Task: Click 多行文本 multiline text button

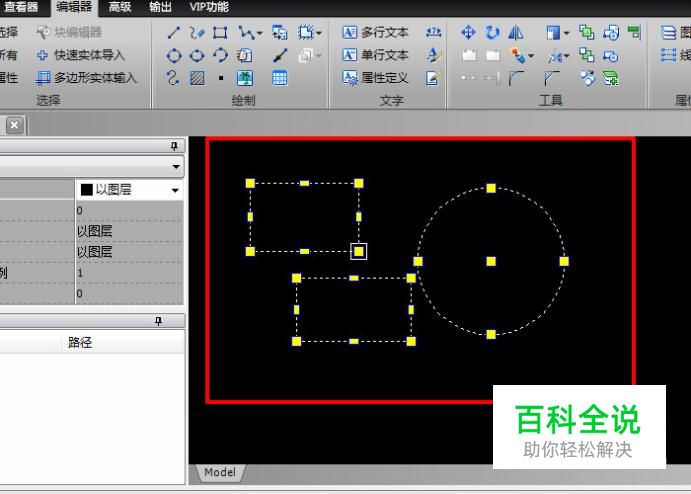Action: (x=375, y=32)
